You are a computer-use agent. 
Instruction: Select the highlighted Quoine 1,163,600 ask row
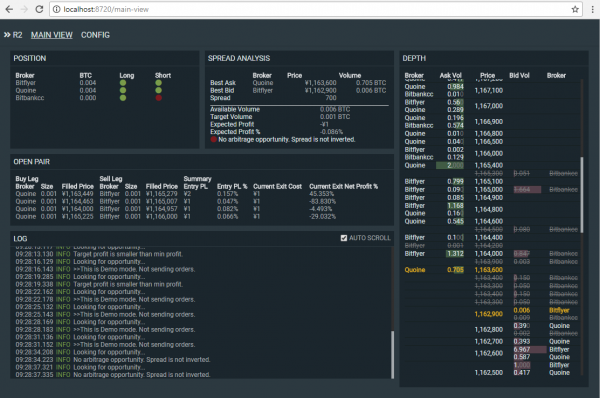[492, 270]
